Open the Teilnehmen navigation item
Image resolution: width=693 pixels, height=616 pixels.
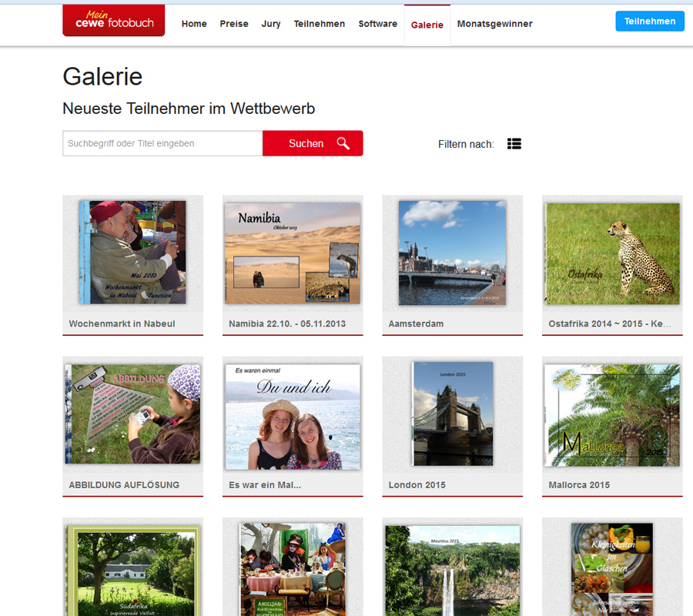click(x=319, y=24)
